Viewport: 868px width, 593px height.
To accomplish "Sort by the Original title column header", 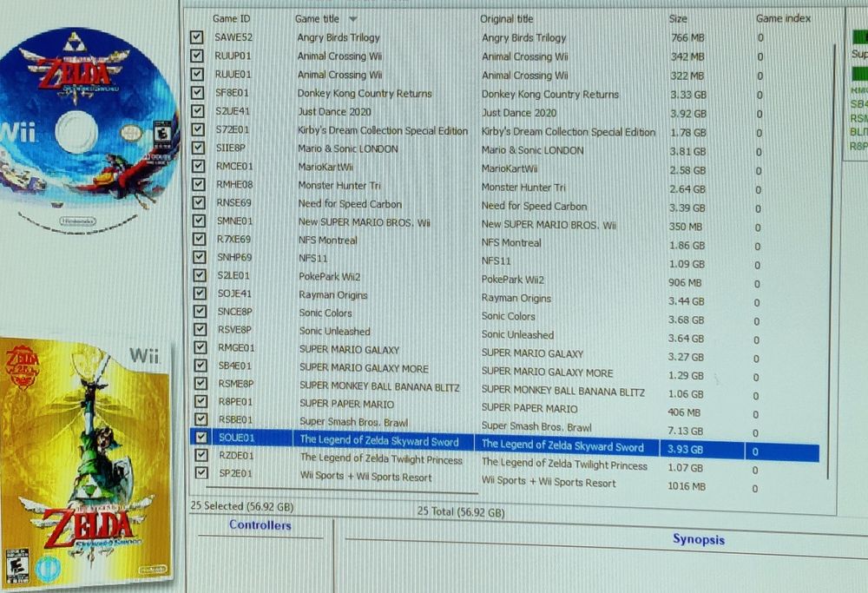I will [507, 19].
